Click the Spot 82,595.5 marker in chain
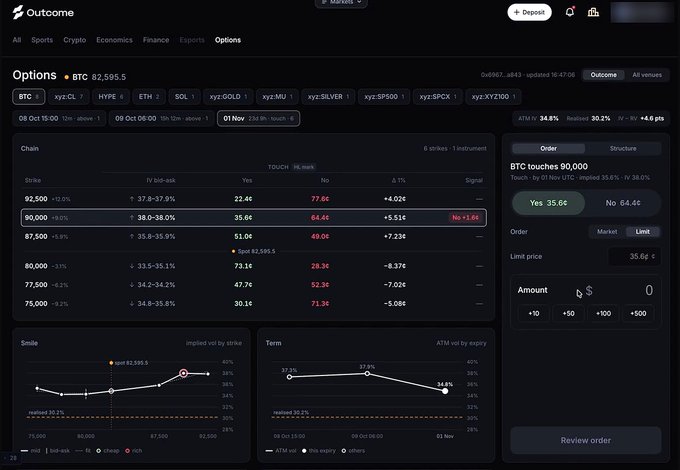680x470 pixels. (254, 251)
